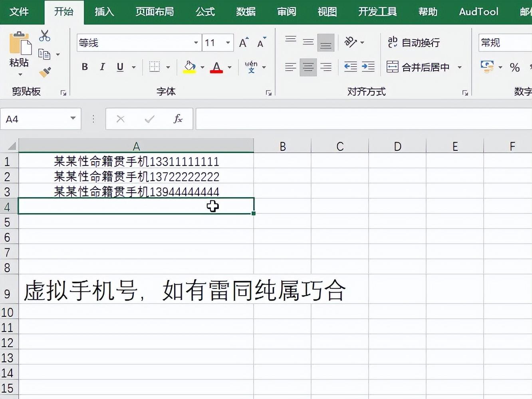Viewport: 532px width, 399px height.
Task: Click in the formula bar input
Action: pyautogui.click(x=363, y=119)
